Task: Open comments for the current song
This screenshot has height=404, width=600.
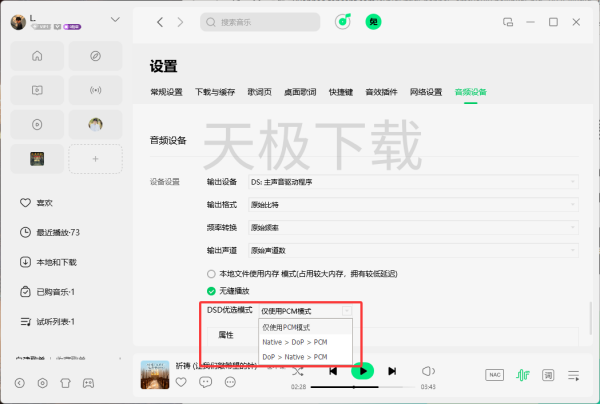Action: point(206,382)
